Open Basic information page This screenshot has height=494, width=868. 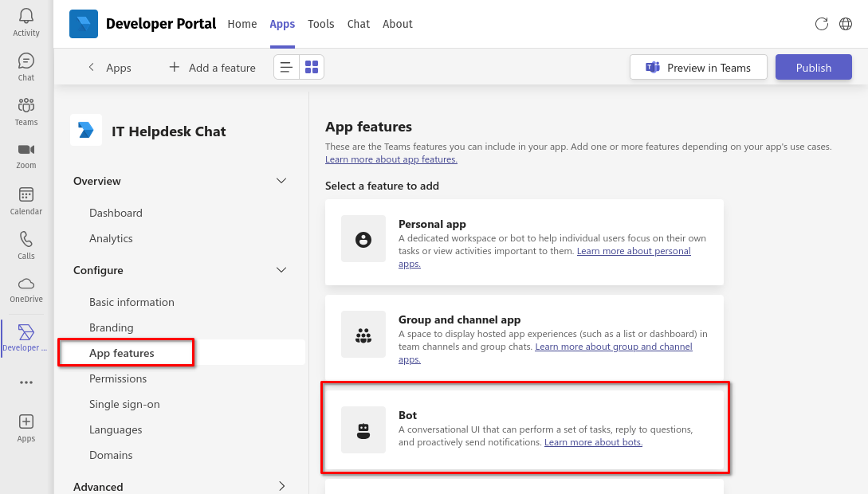pyautogui.click(x=132, y=302)
